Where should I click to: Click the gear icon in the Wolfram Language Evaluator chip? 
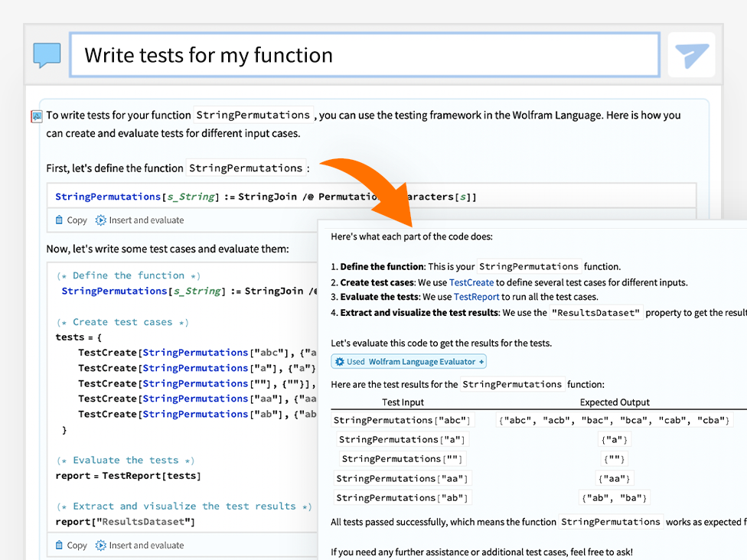(340, 362)
